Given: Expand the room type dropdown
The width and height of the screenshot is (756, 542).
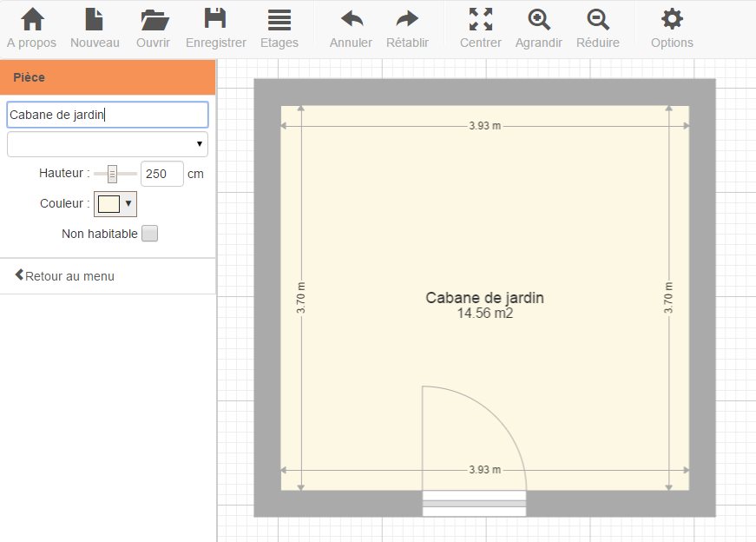Looking at the screenshot, I should pos(108,144).
